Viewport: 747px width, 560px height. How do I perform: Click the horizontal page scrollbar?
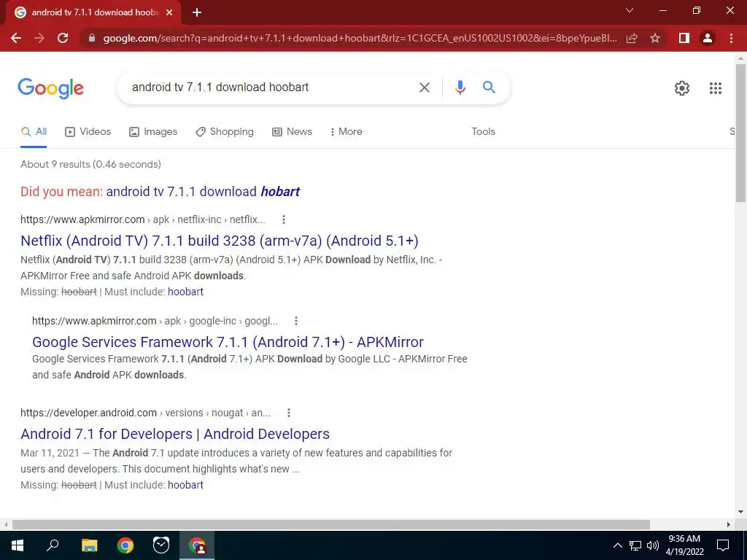[x=331, y=525]
